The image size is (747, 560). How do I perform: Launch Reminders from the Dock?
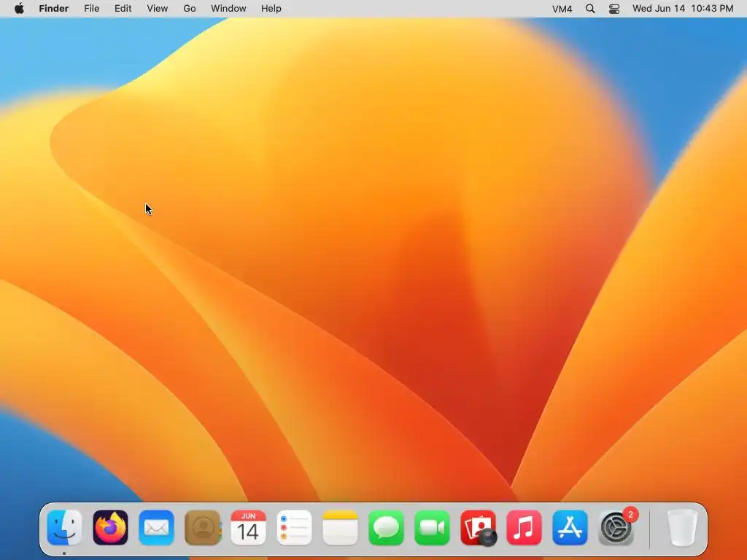pyautogui.click(x=294, y=528)
